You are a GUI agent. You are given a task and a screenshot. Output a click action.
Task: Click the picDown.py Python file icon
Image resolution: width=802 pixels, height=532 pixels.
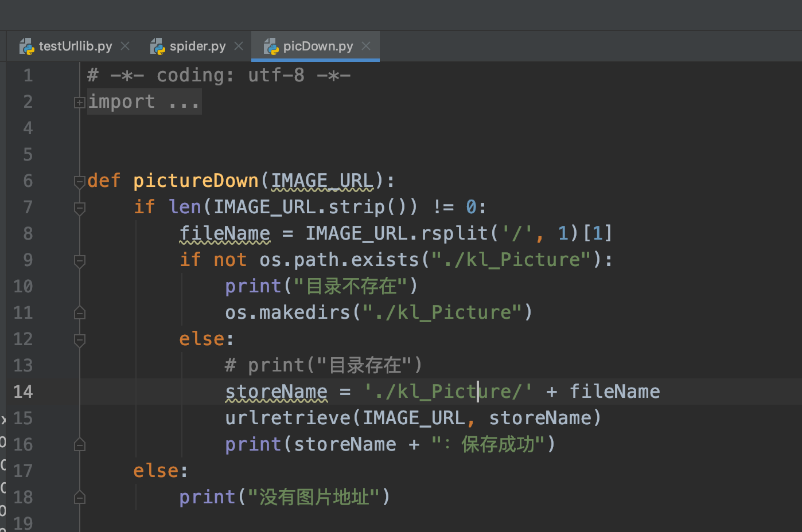[x=271, y=46]
